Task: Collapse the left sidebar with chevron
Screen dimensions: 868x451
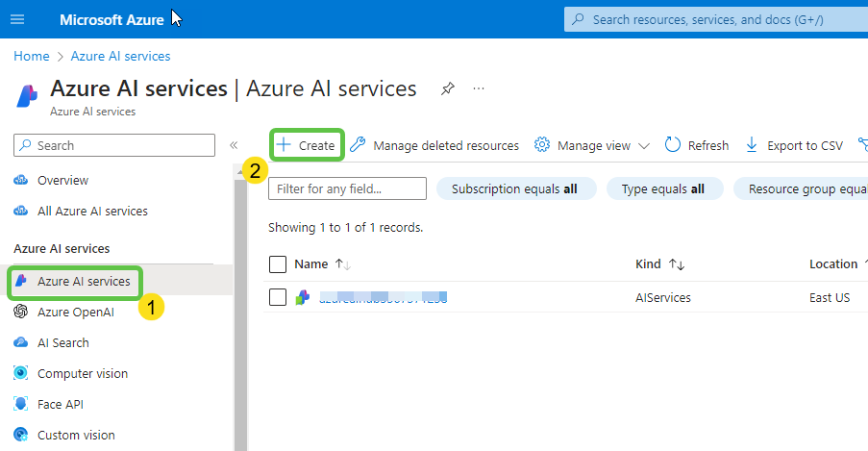Action: pos(233,145)
